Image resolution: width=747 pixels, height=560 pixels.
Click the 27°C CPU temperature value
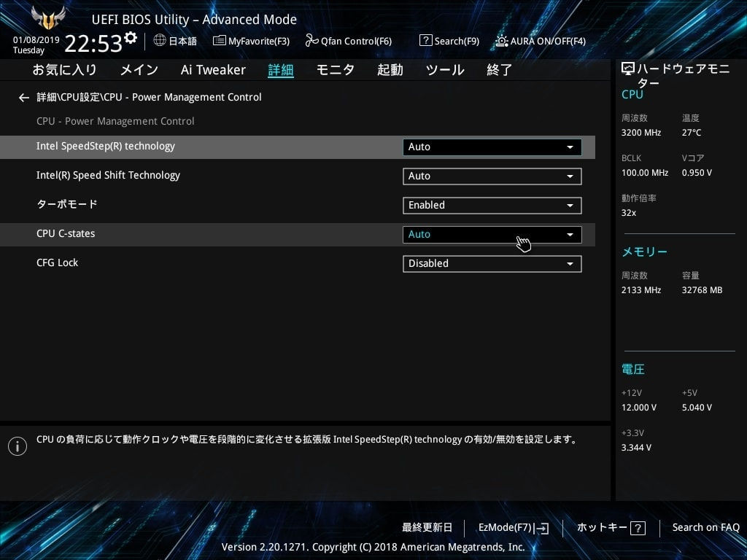coord(692,133)
